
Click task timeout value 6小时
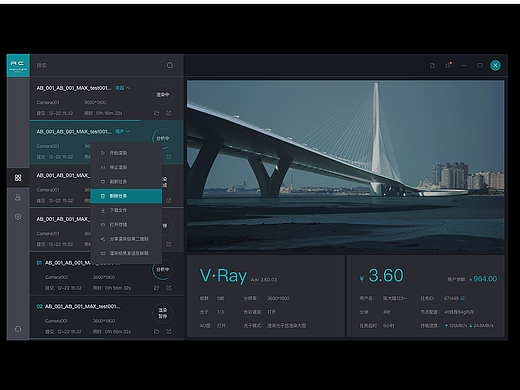(388, 326)
